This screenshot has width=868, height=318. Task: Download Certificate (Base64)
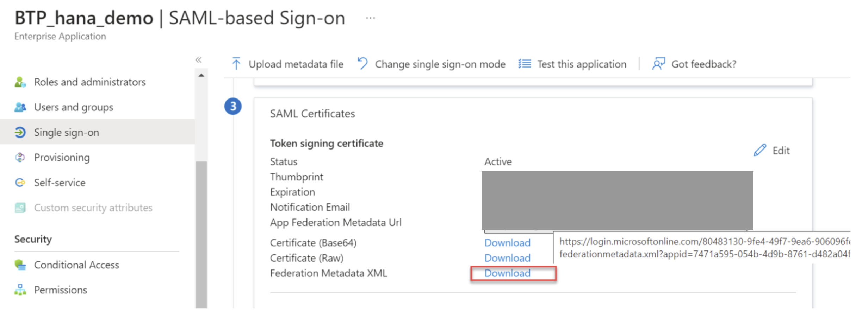click(507, 243)
